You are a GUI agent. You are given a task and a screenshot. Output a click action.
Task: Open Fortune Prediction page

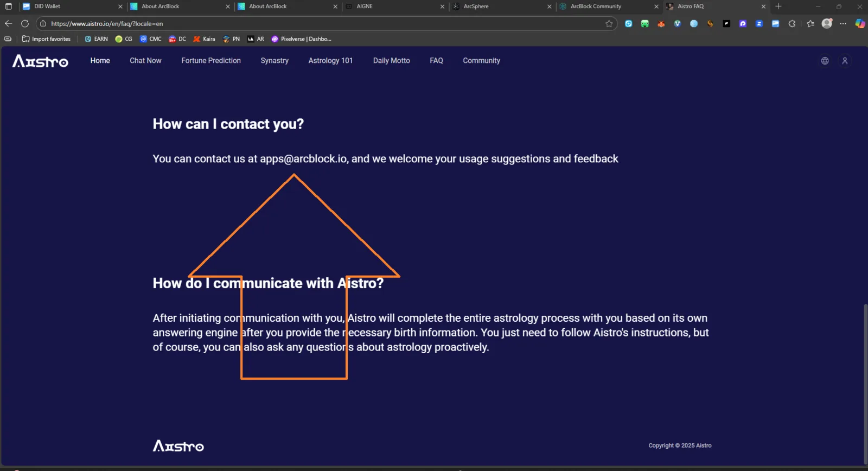point(211,61)
